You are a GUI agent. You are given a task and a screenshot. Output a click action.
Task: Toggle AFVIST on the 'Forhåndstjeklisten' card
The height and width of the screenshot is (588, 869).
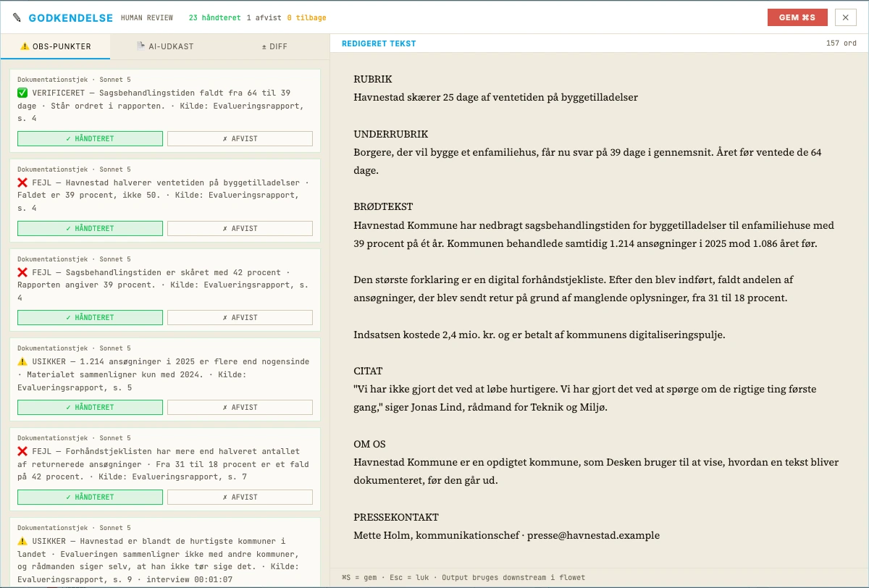pos(240,497)
